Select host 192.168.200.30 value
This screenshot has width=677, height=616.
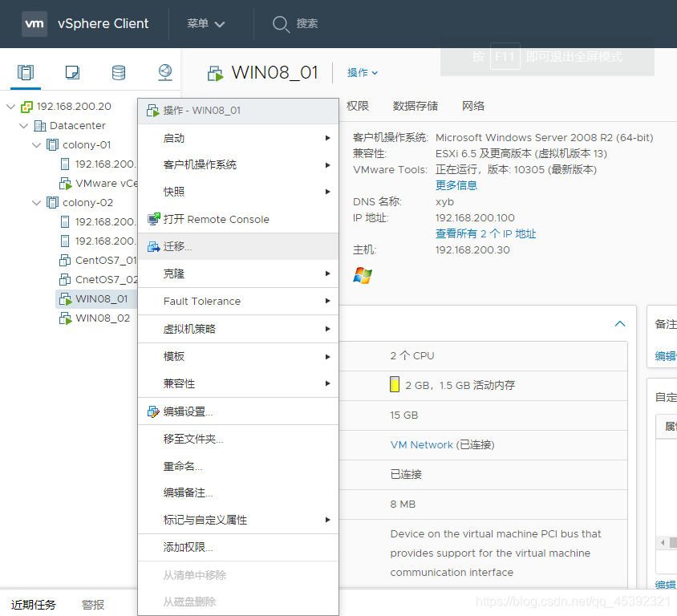472,250
